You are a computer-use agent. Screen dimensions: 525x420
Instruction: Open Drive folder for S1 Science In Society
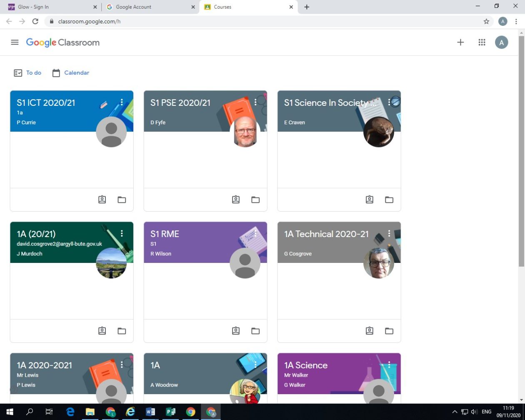point(389,200)
